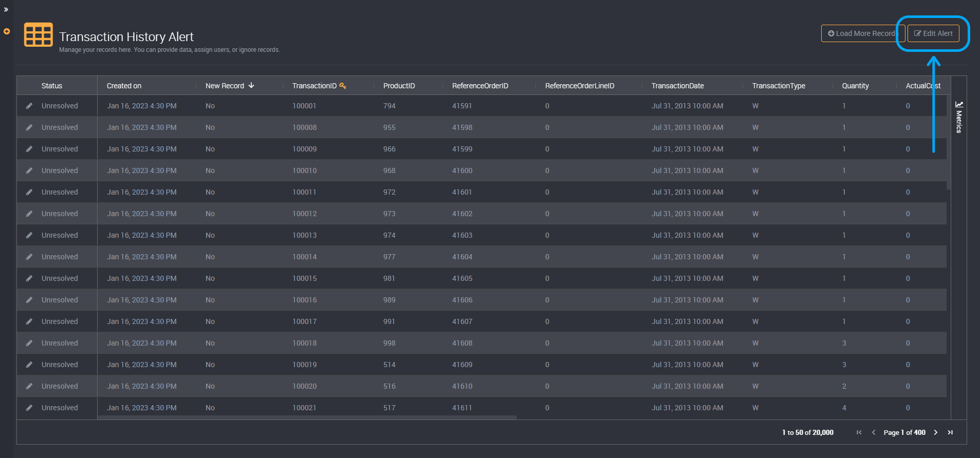Expand the sidebar with double chevron icon
This screenshot has width=980, height=458.
point(6,9)
